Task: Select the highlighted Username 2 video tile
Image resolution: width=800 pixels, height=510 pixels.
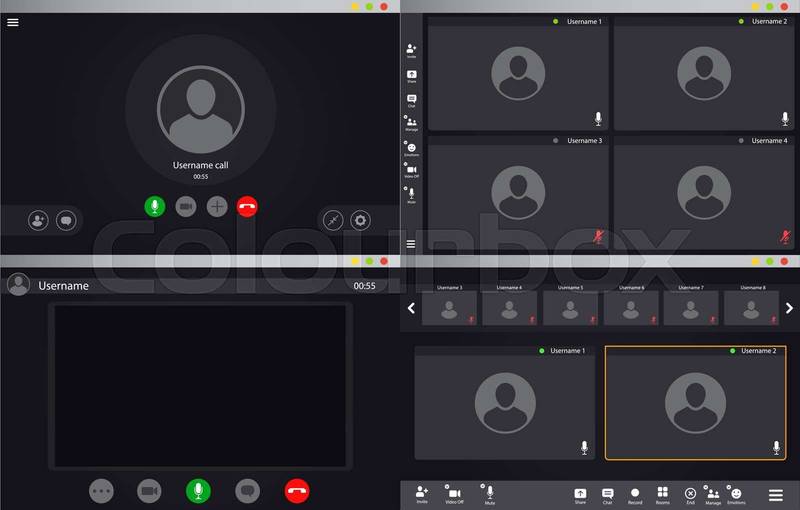Action: click(695, 402)
